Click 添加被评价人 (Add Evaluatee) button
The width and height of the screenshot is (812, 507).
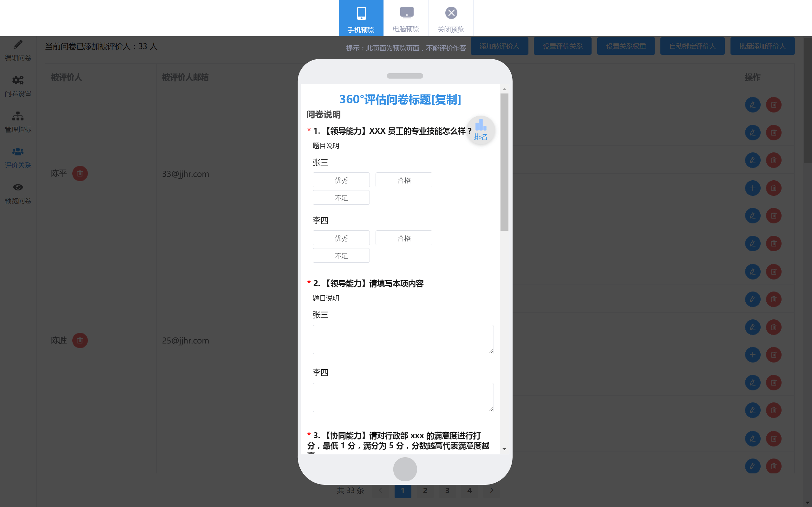click(500, 46)
